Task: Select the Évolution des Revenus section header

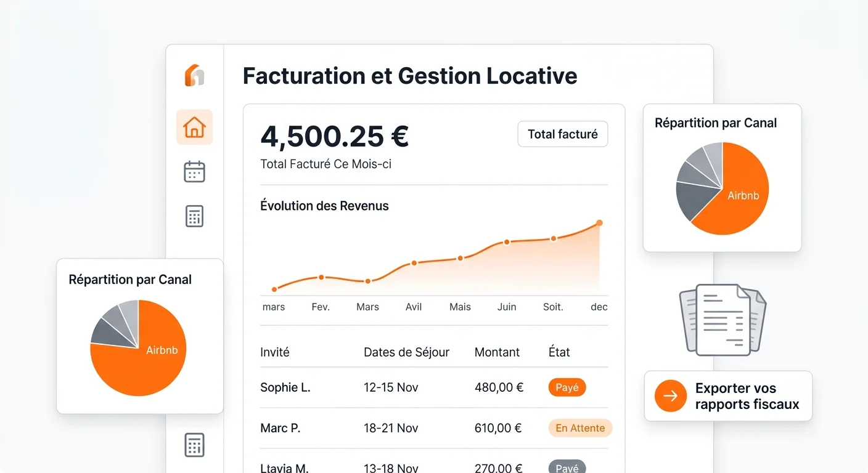Action: tap(324, 206)
